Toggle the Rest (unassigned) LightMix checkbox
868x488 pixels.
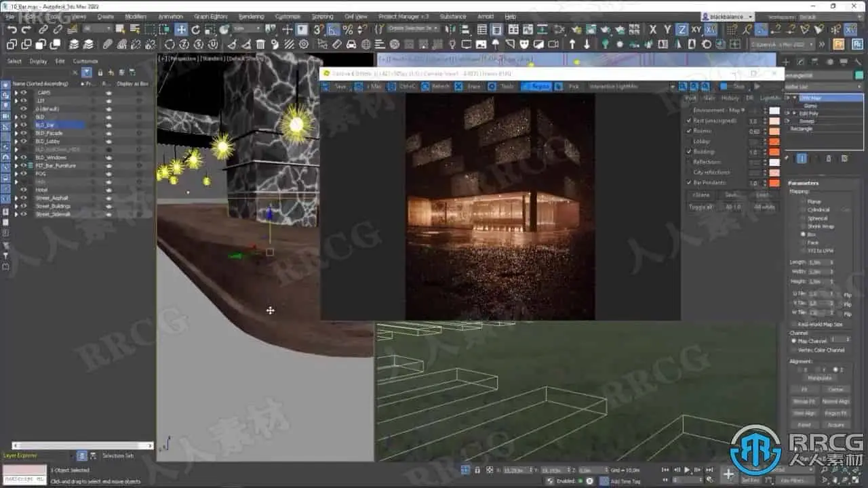pyautogui.click(x=689, y=121)
